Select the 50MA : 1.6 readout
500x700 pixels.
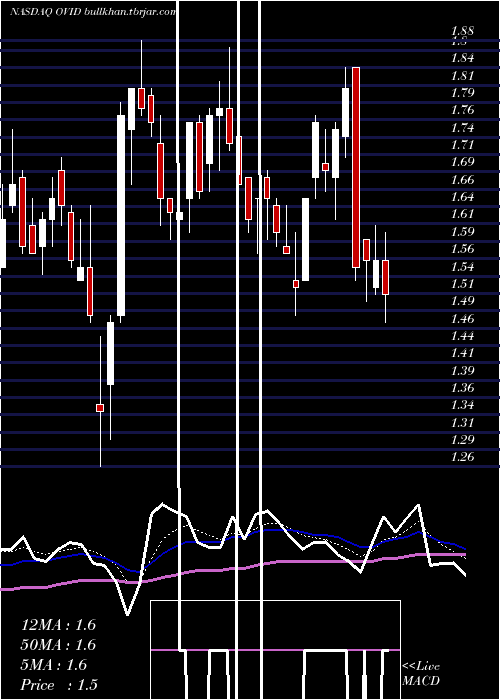pos(58,645)
